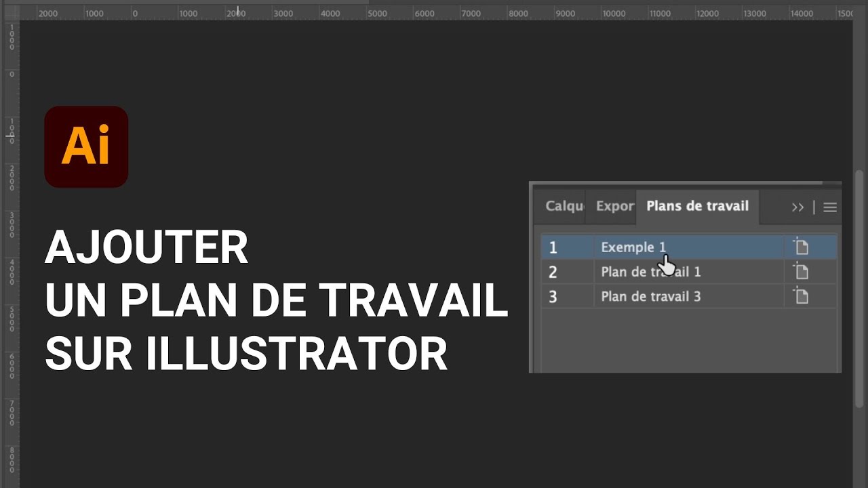Open the artboards panel hamburger menu
The image size is (868, 488).
coord(830,207)
